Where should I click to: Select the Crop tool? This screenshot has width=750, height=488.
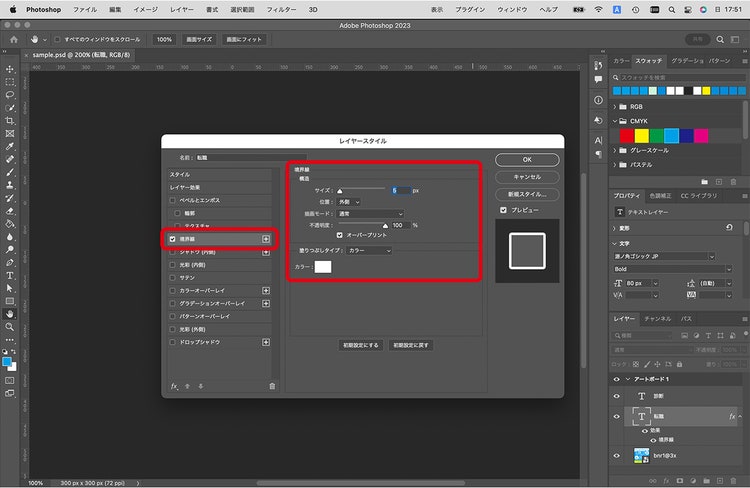pos(10,121)
